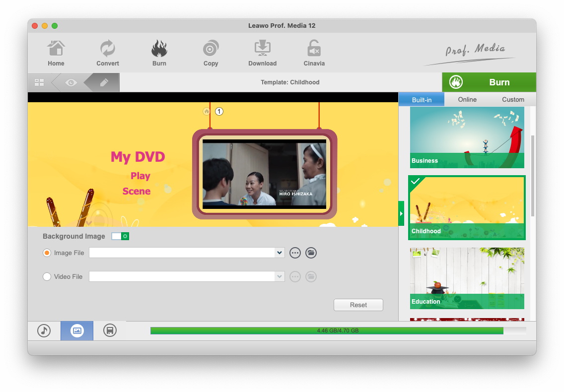Click the Reset button

pyautogui.click(x=358, y=305)
